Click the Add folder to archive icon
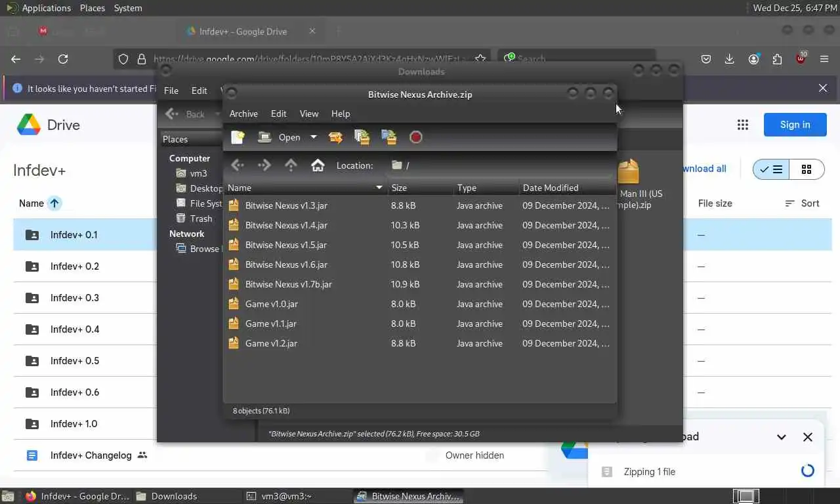 [388, 137]
